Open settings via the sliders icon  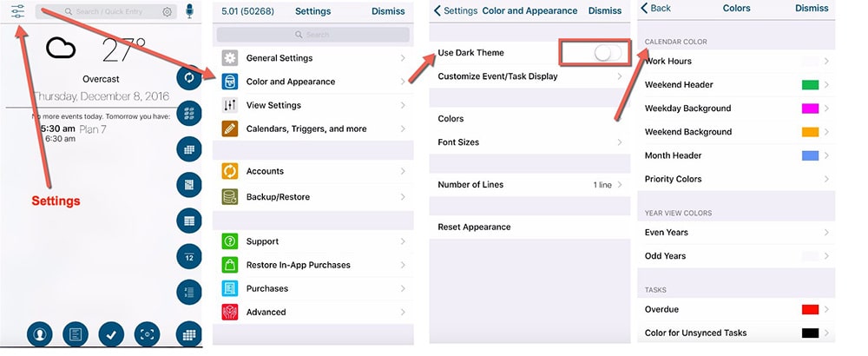click(17, 11)
